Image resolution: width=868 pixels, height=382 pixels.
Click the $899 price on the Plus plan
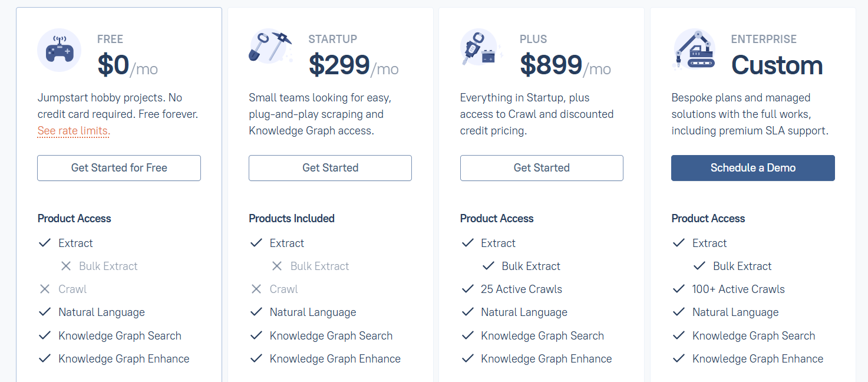pyautogui.click(x=551, y=65)
